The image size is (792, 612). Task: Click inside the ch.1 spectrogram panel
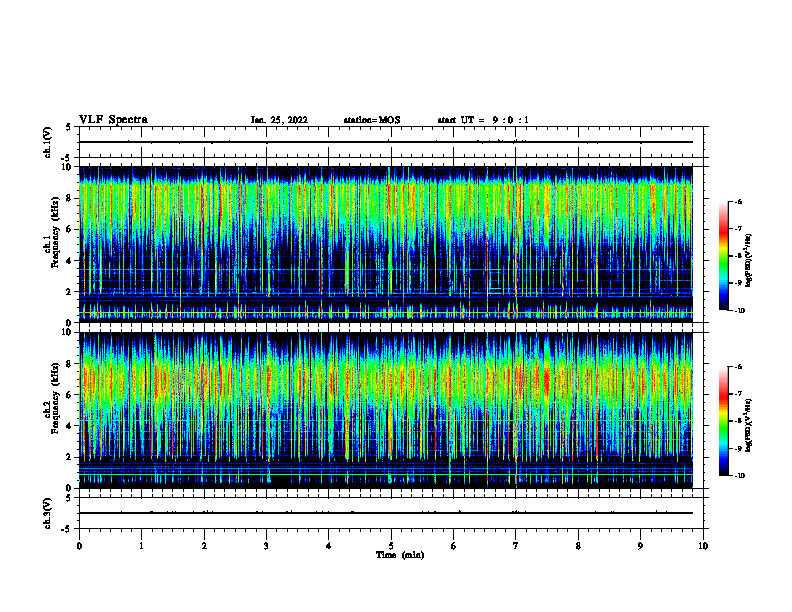point(386,244)
